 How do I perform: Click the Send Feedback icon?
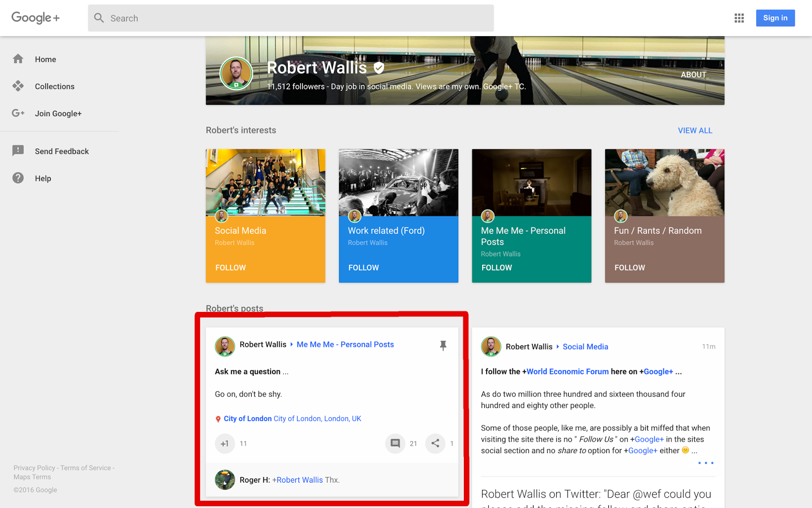point(18,151)
